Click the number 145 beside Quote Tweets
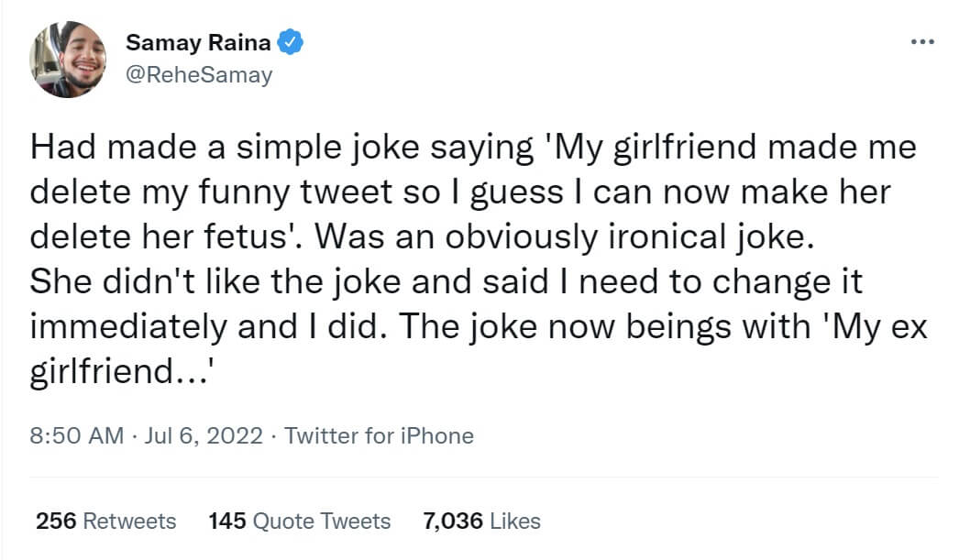The width and height of the screenshot is (959, 560). pyautogui.click(x=227, y=522)
